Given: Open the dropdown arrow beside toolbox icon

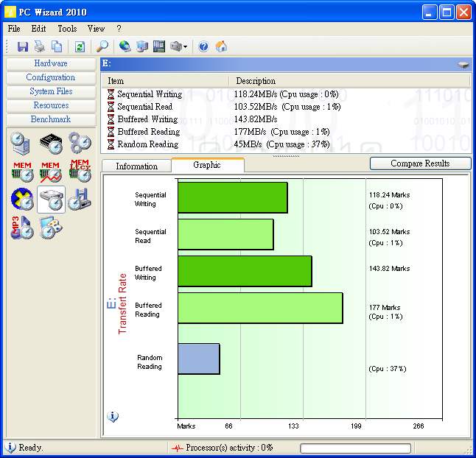Looking at the screenshot, I should pyautogui.click(x=185, y=47).
